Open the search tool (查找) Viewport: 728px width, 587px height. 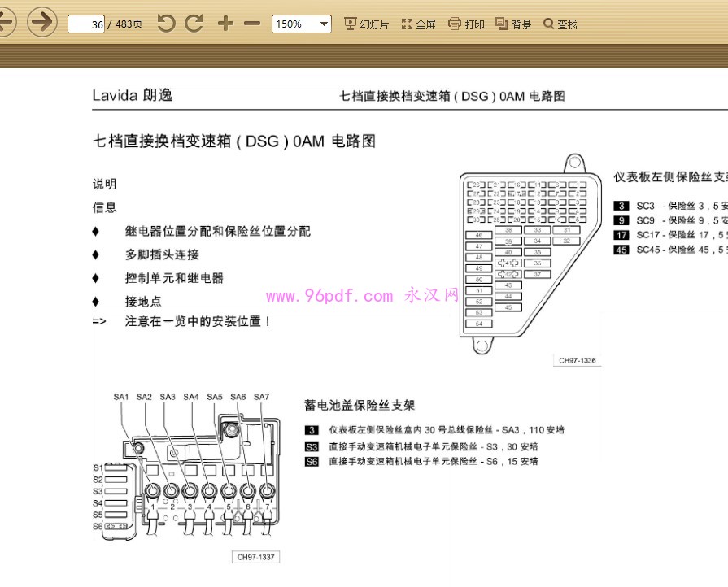coord(560,24)
